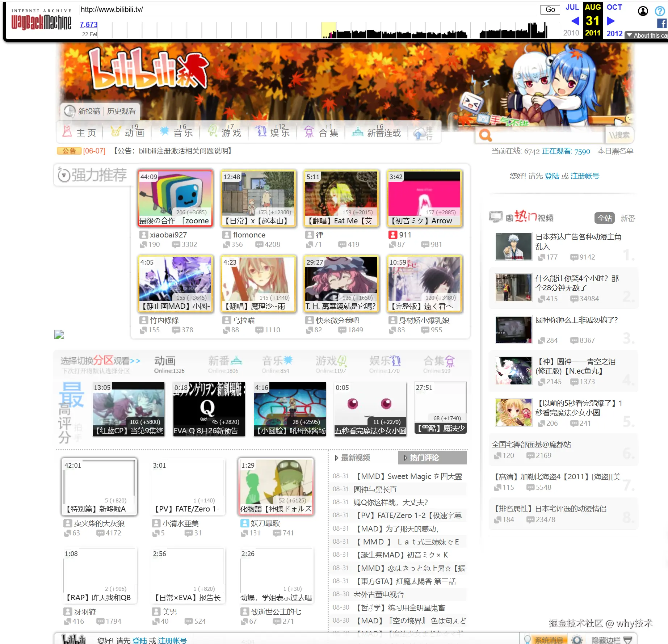This screenshot has width=668, height=644.
Task: Open the 正在观看: 7590 link
Action: pyautogui.click(x=566, y=151)
